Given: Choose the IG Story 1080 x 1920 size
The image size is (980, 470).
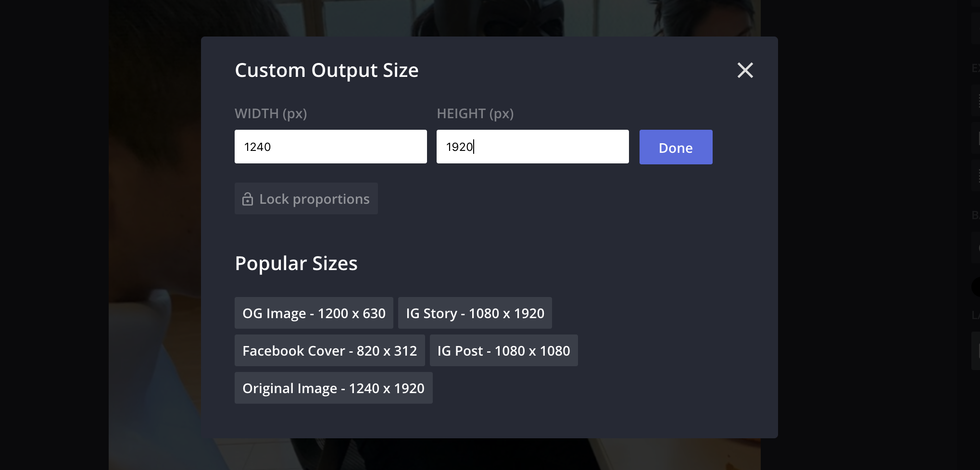Looking at the screenshot, I should point(475,313).
